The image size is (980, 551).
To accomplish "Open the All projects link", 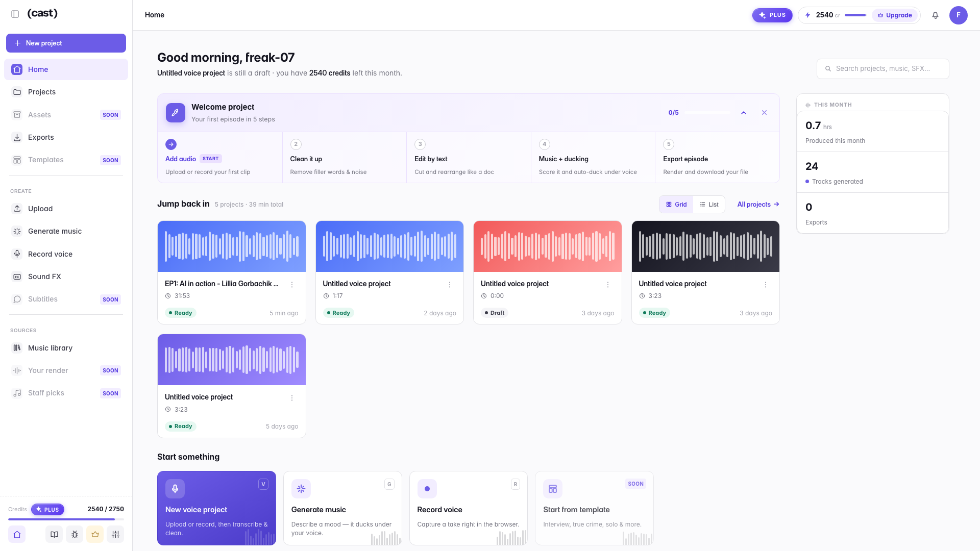I will click(758, 205).
